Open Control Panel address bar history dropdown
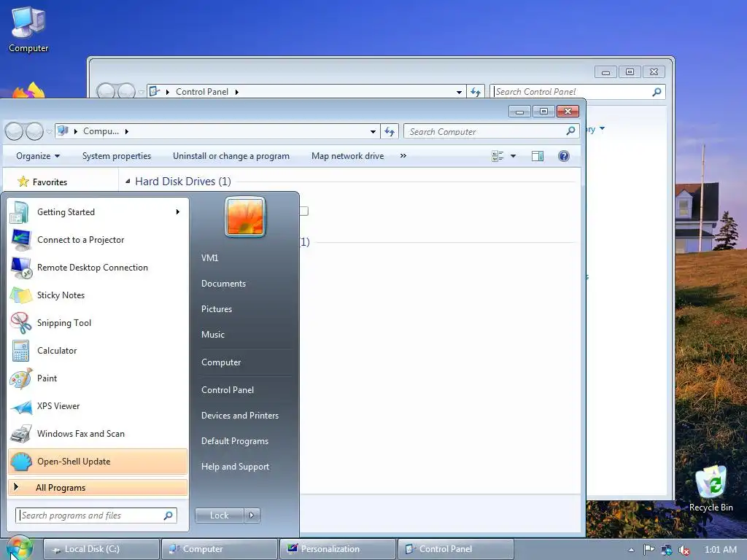747x560 pixels. [x=459, y=92]
